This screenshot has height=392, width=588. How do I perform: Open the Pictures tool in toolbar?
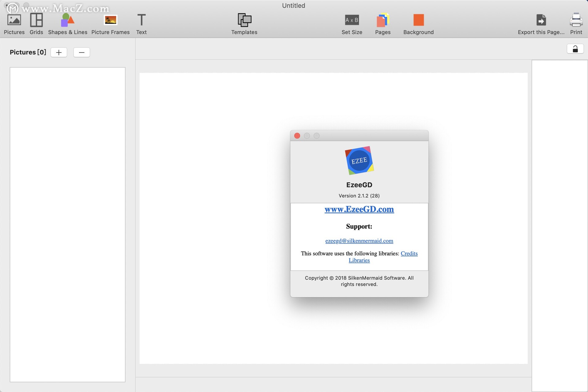tap(14, 24)
